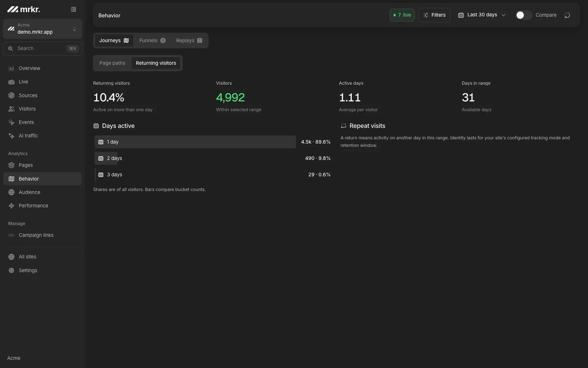Click the 10.4% returning visitors value
The width and height of the screenshot is (588, 368).
pyautogui.click(x=109, y=97)
